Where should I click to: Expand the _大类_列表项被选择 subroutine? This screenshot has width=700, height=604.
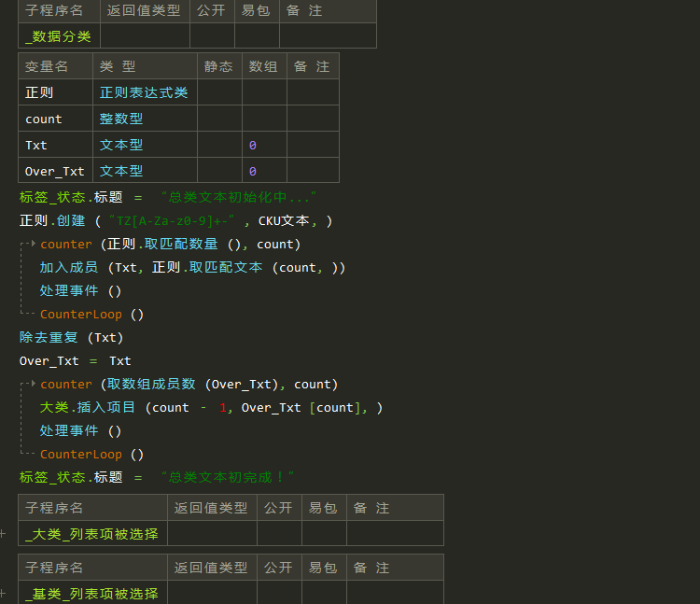(3, 533)
